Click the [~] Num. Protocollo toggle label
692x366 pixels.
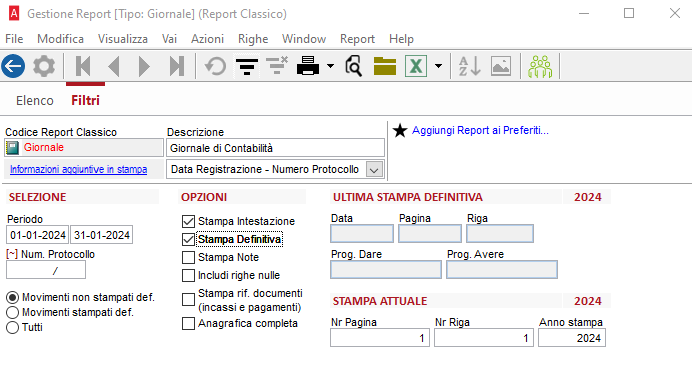coord(51,254)
